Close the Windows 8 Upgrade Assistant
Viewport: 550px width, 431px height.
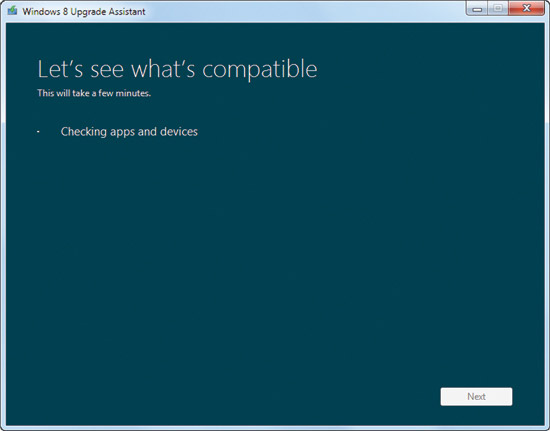tap(526, 8)
